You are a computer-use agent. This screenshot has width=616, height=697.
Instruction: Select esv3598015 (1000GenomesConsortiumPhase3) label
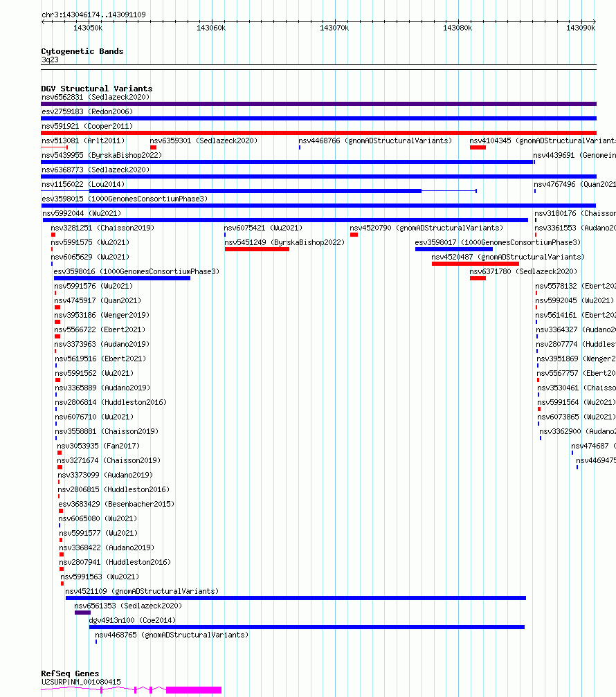(125, 199)
